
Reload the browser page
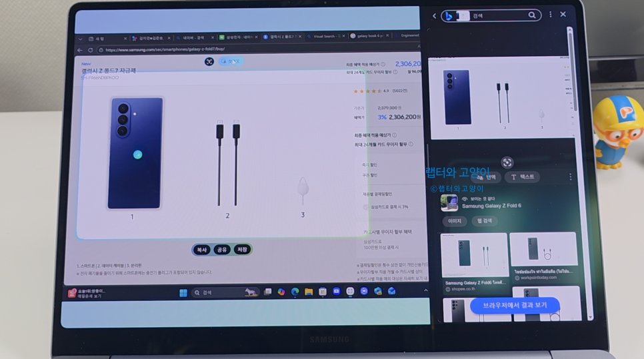[91, 50]
